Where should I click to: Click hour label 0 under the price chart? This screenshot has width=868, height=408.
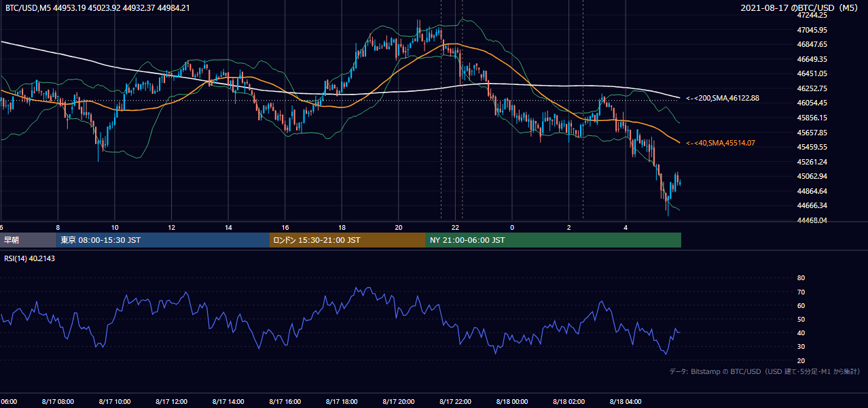point(512,227)
